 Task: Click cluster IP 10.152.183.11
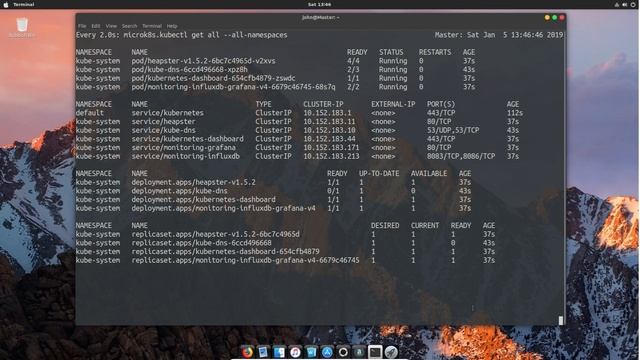coord(329,122)
